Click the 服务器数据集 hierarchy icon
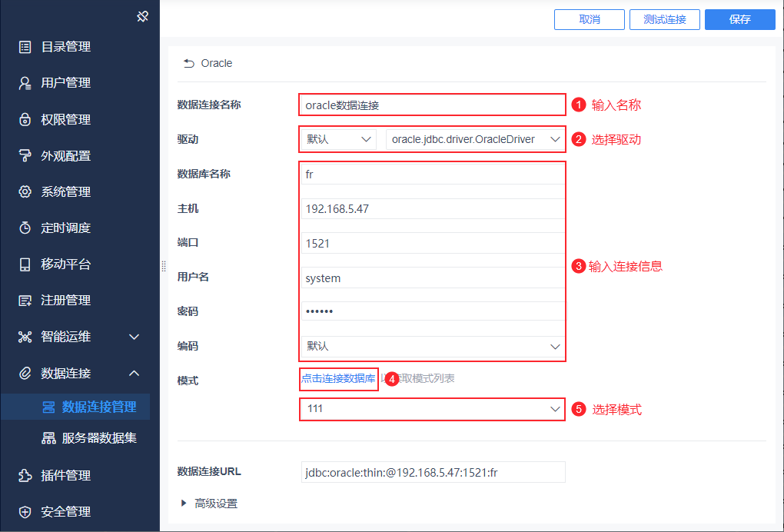This screenshot has height=532, width=784. (48, 438)
